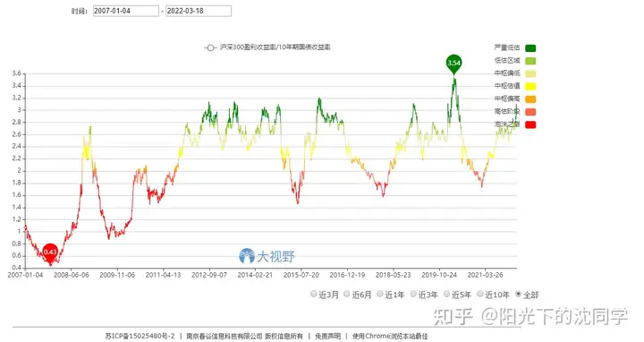Open the 免责声明 footer link
Screen dimensions: 644x342
327,337
